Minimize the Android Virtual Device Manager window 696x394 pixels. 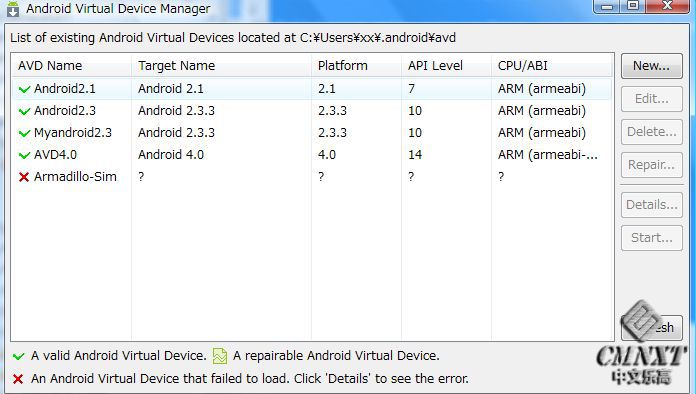coord(607,6)
